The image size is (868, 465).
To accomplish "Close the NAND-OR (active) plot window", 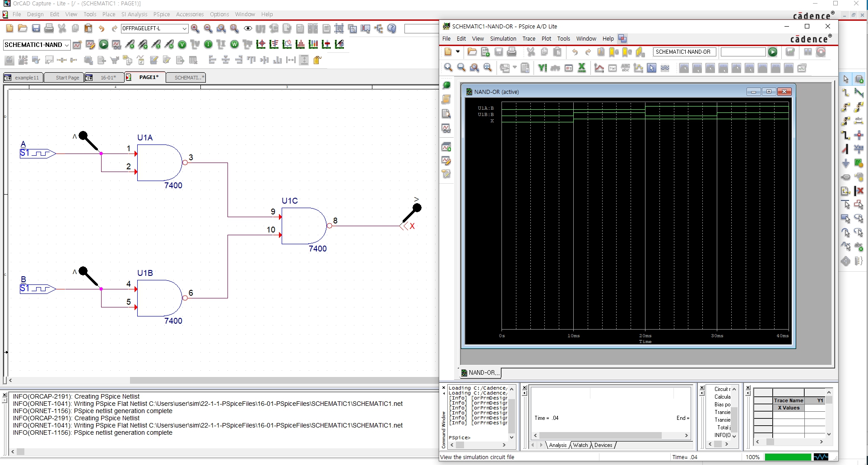I will (x=784, y=92).
